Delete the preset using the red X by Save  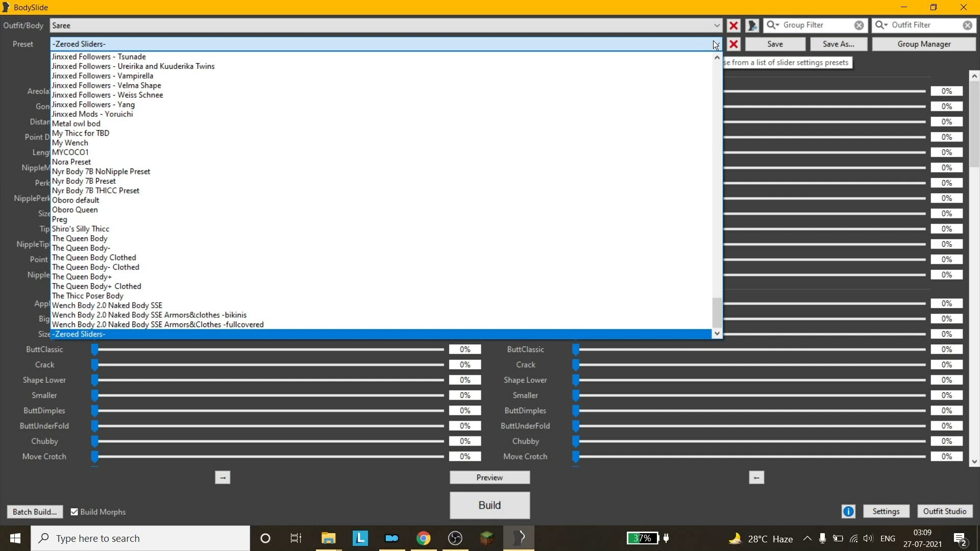(733, 44)
